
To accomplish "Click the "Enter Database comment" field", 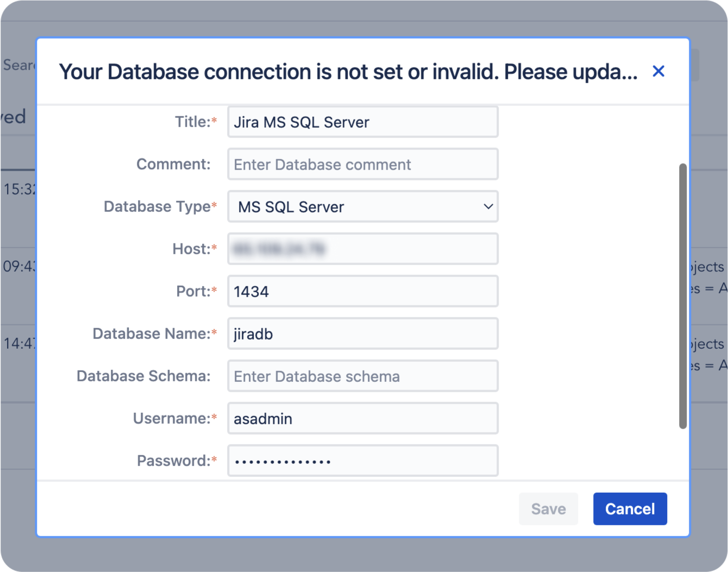I will 363,164.
